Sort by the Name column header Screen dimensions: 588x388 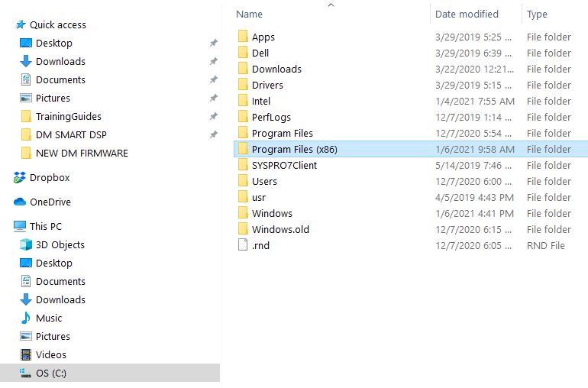[x=250, y=15]
